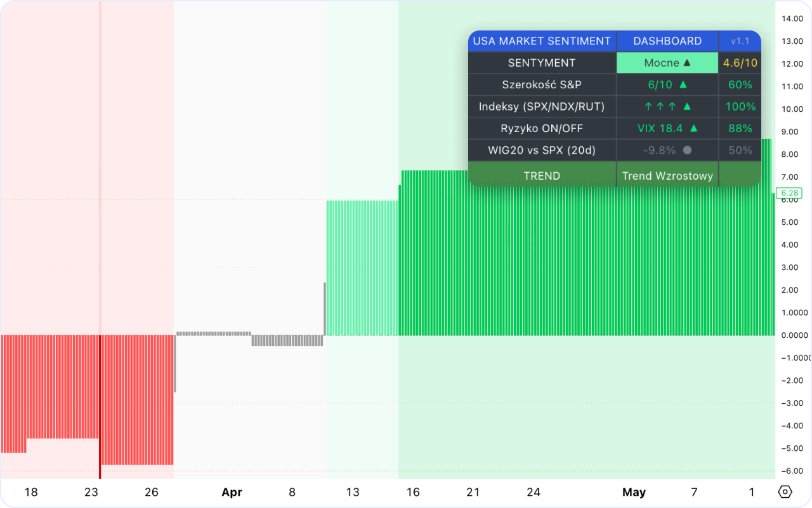The height and width of the screenshot is (508, 812).
Task: Select the Trend Wzrostowy cell
Action: pos(667,176)
